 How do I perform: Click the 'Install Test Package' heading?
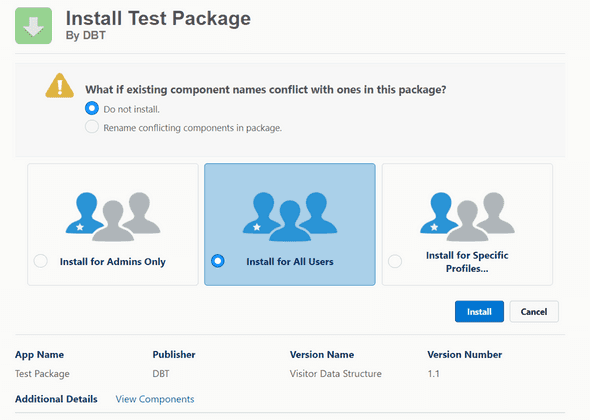click(x=158, y=18)
